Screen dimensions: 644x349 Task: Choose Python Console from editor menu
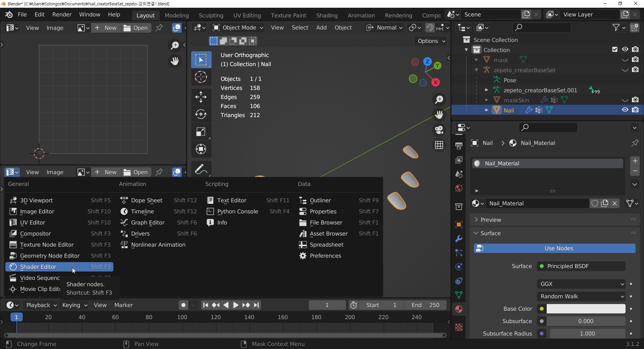click(x=248, y=211)
